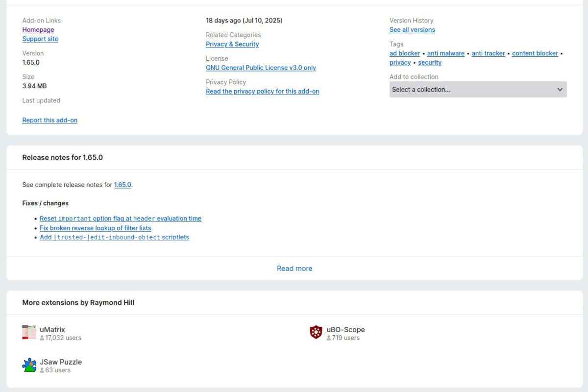Expand release notes with Read more

(x=294, y=269)
